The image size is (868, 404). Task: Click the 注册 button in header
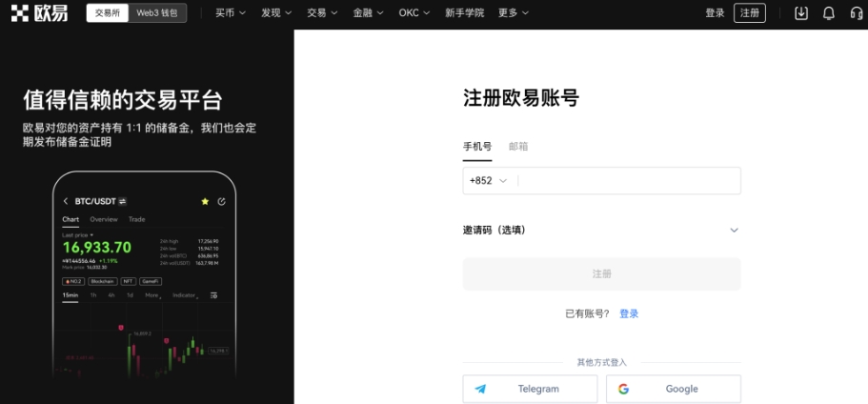[x=750, y=13]
